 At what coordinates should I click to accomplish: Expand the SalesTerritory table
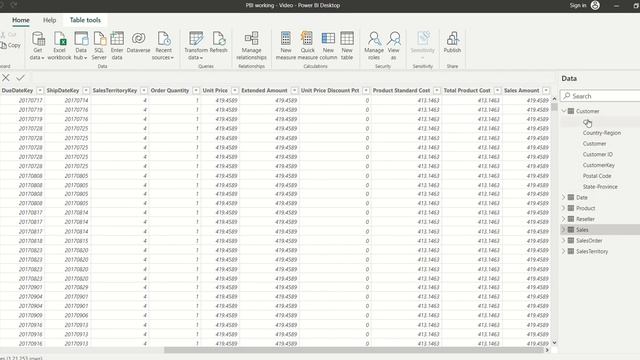(564, 251)
